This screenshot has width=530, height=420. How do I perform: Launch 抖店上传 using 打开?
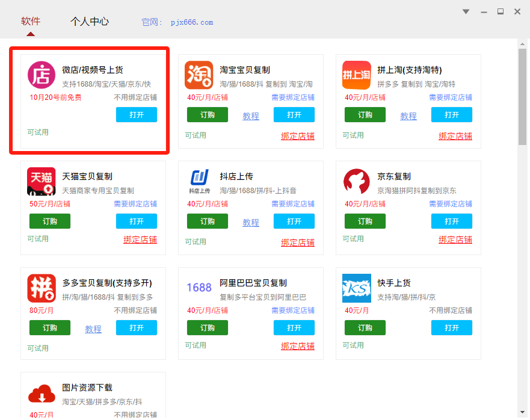click(294, 221)
